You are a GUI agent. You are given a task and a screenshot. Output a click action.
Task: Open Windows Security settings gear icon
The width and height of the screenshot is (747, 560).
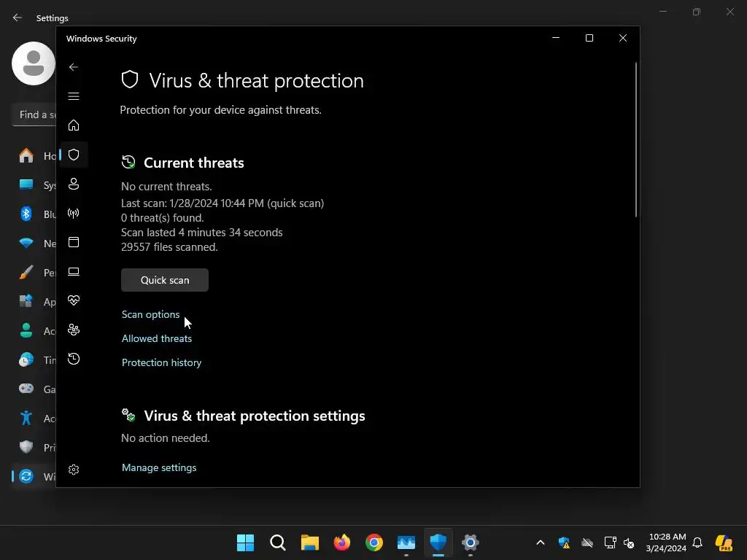[74, 470]
